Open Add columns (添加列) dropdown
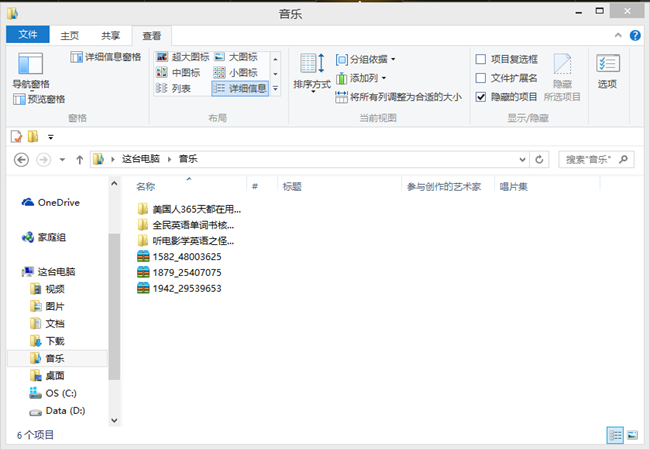Image resolution: width=650 pixels, height=450 pixels. tap(361, 78)
